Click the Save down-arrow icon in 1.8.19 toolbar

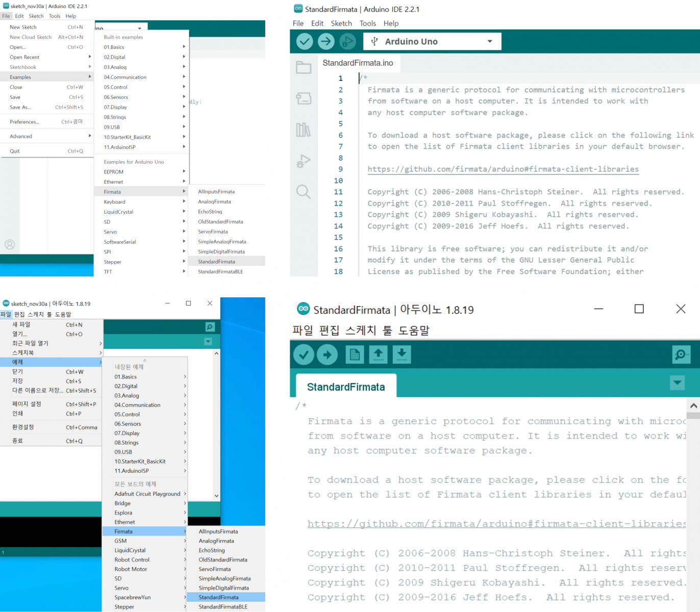[x=402, y=354]
